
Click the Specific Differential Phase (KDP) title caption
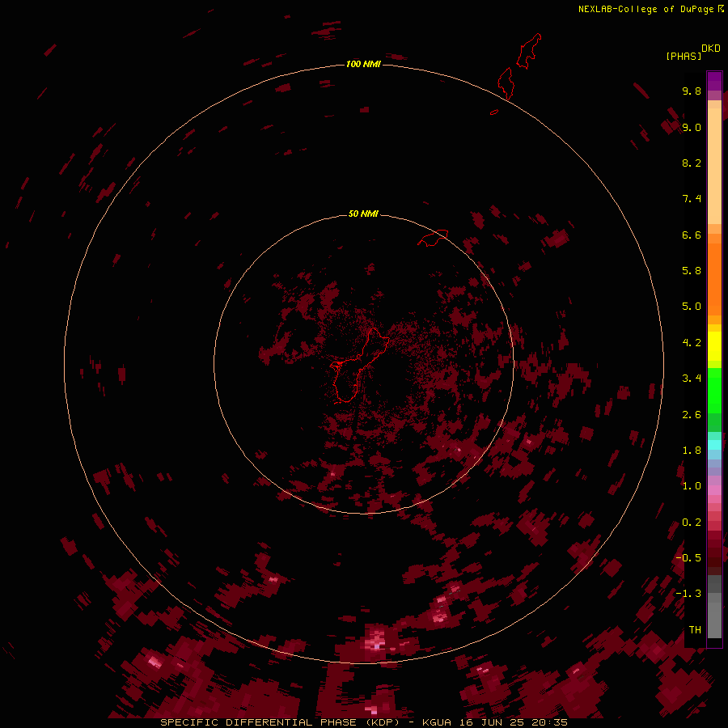tap(364, 722)
